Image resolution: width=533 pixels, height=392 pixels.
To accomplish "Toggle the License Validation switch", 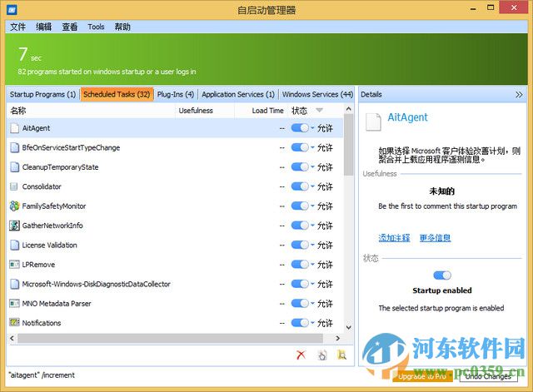I will [300, 245].
